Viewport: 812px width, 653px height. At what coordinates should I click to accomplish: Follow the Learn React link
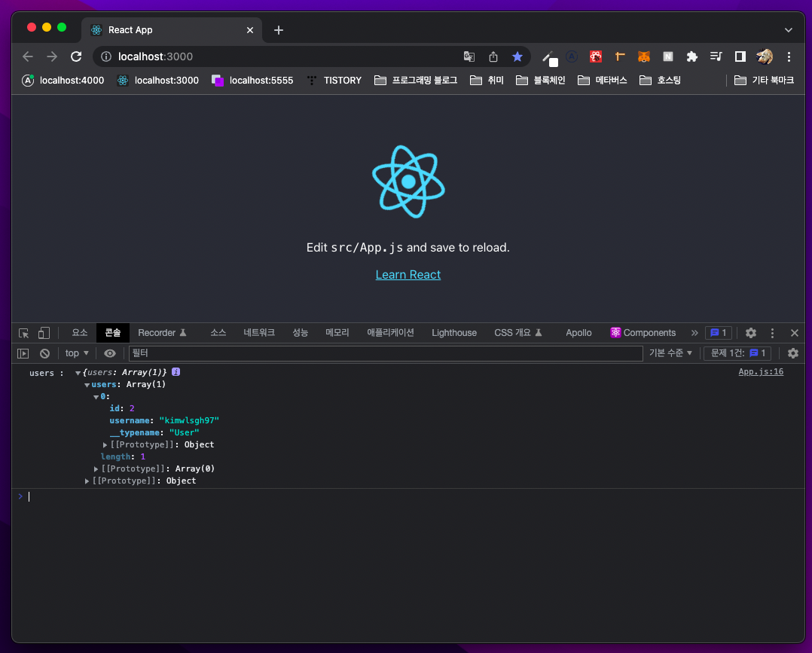point(408,274)
